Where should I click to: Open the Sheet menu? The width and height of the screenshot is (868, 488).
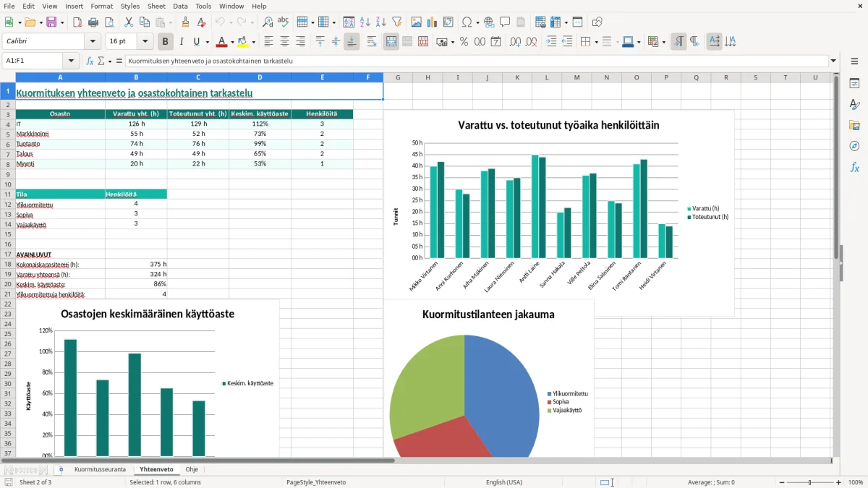click(156, 6)
